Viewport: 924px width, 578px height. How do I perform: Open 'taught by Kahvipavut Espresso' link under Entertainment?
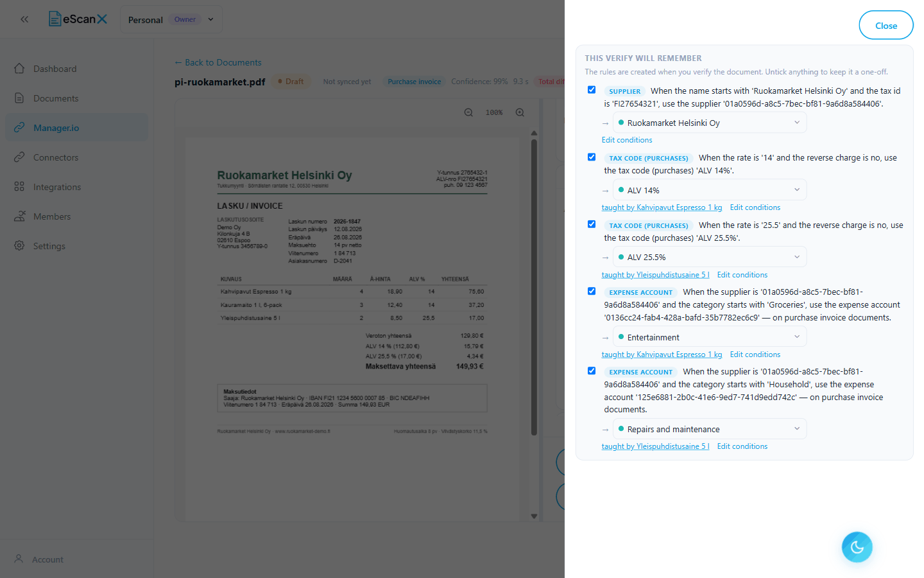(662, 355)
